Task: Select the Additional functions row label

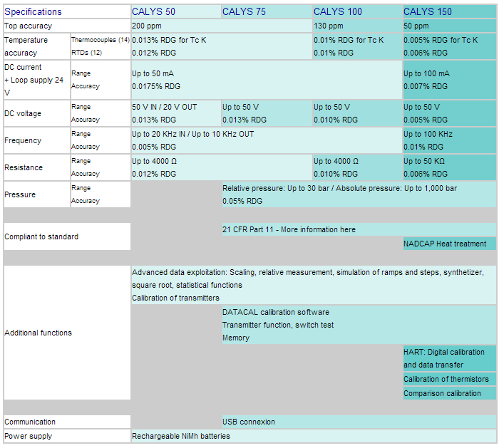Action: coord(38,333)
